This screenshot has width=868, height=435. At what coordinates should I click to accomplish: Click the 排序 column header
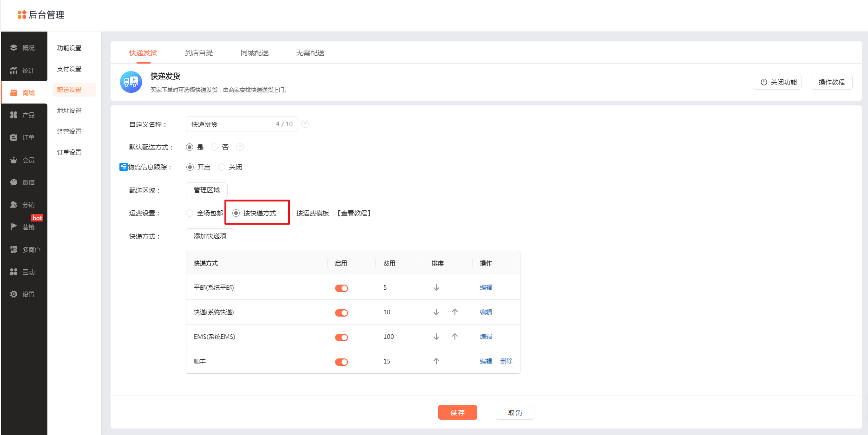pyautogui.click(x=438, y=263)
